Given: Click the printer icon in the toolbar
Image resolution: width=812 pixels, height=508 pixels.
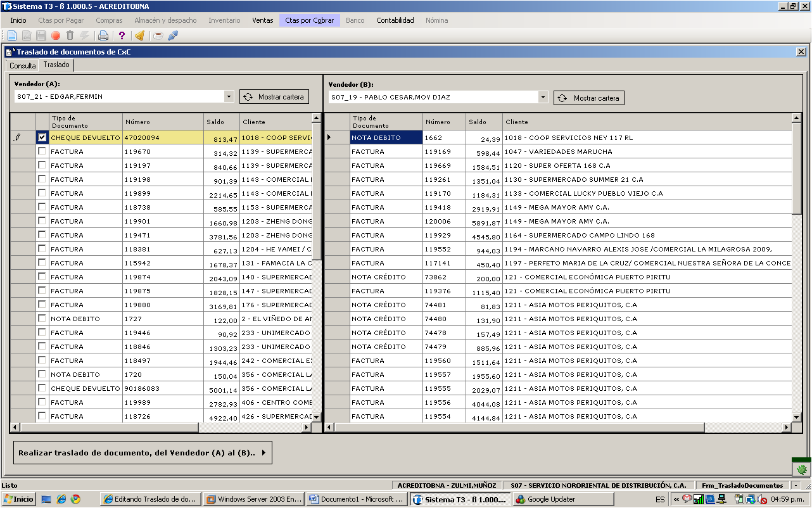Looking at the screenshot, I should coord(103,35).
